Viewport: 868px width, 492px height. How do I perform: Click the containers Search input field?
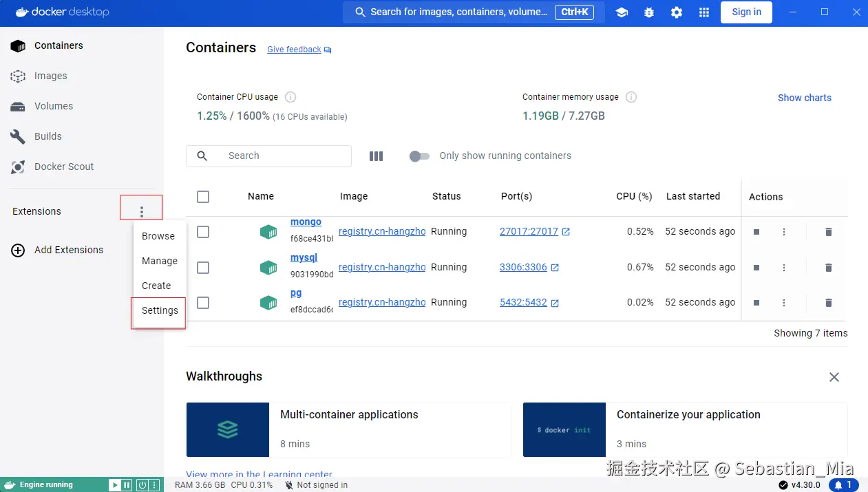(268, 156)
